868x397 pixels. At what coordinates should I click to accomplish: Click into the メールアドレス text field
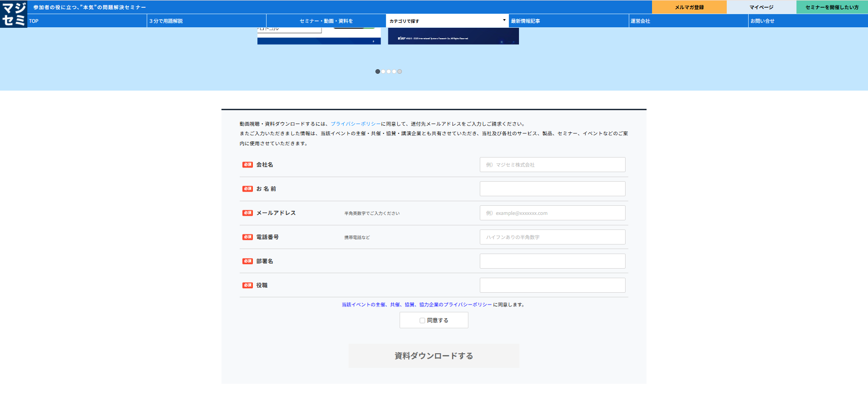click(x=552, y=213)
